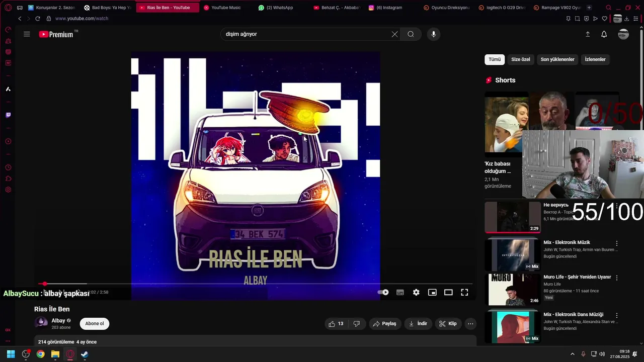Take a snapshot with toolbar icon
644x362 pixels.
click(x=577, y=19)
